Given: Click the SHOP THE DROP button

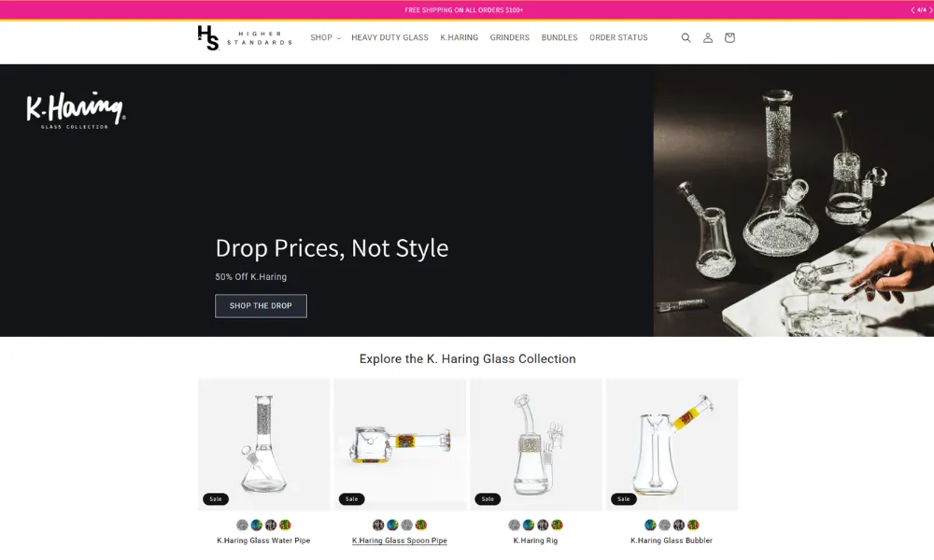Looking at the screenshot, I should pyautogui.click(x=261, y=306).
